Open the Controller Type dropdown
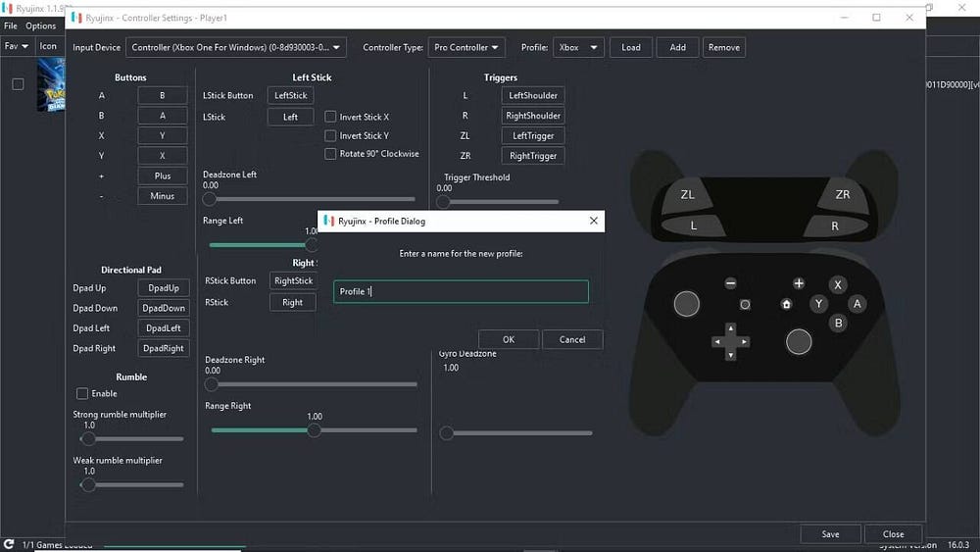 coord(466,47)
